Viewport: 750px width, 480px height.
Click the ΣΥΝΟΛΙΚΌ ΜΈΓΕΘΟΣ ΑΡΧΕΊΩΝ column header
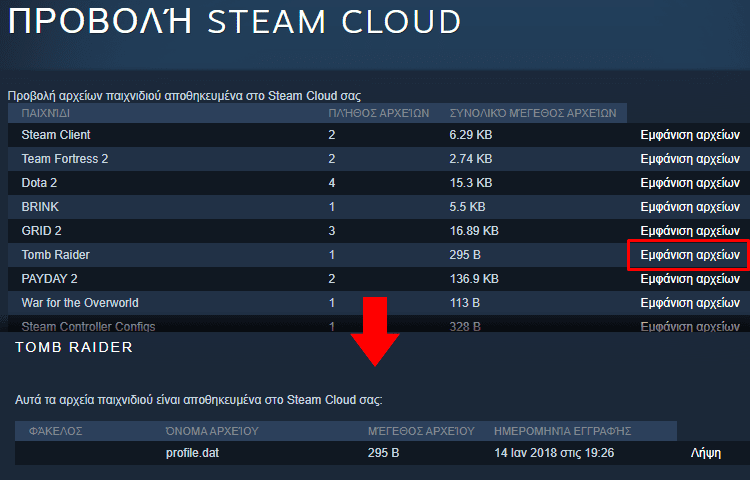pos(533,113)
